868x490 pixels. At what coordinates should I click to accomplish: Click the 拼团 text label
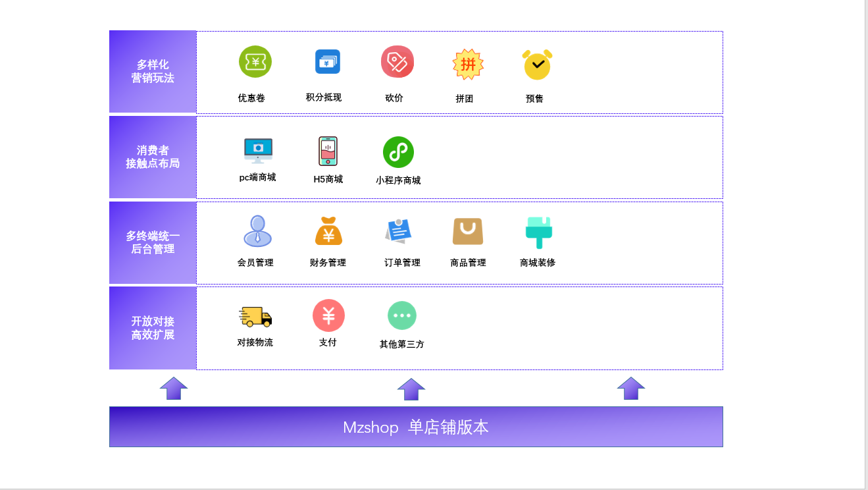click(465, 99)
